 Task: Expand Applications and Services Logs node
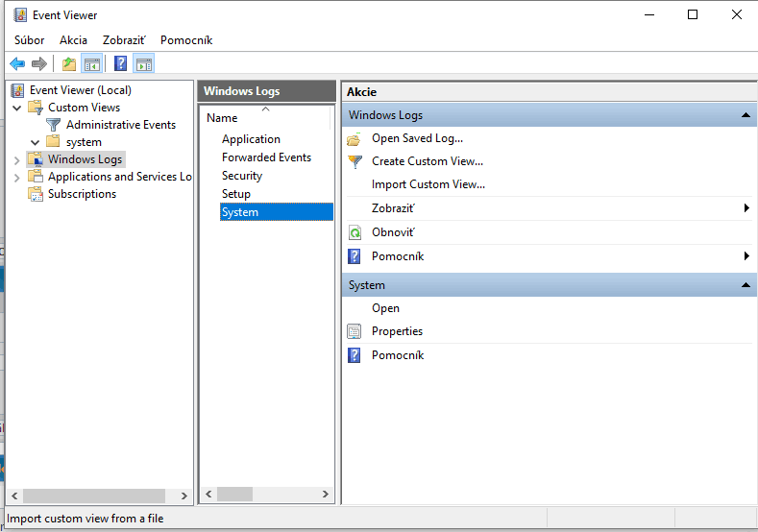coord(17,178)
